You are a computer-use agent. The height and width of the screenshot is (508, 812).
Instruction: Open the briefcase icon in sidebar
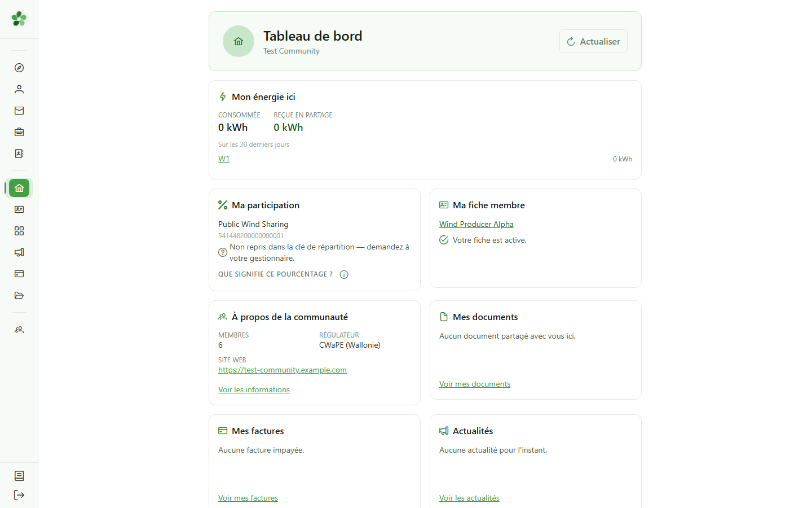[x=19, y=132]
